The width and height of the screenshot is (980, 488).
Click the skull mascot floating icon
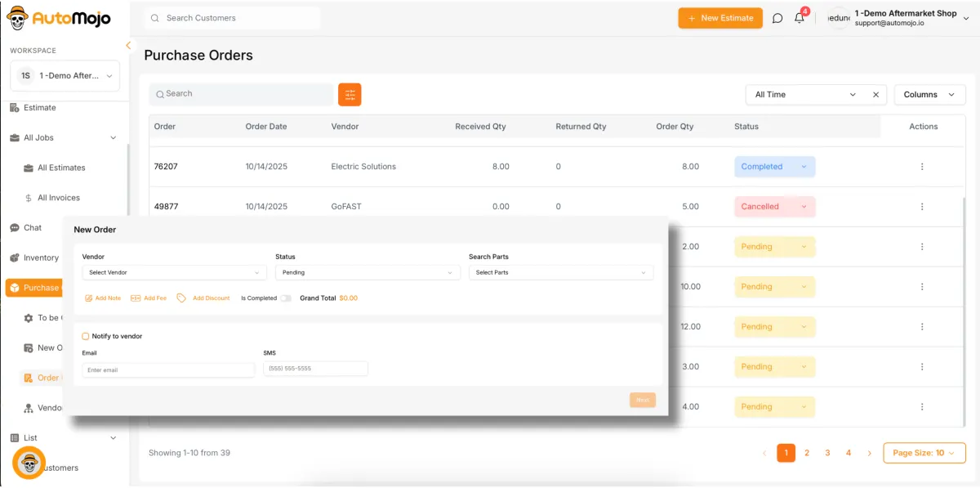tap(29, 463)
